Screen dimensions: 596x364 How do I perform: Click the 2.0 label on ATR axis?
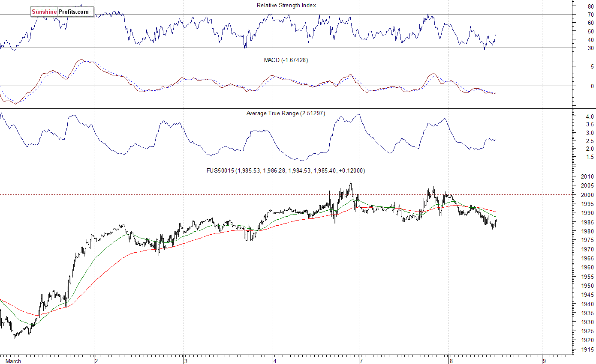[x=590, y=149]
